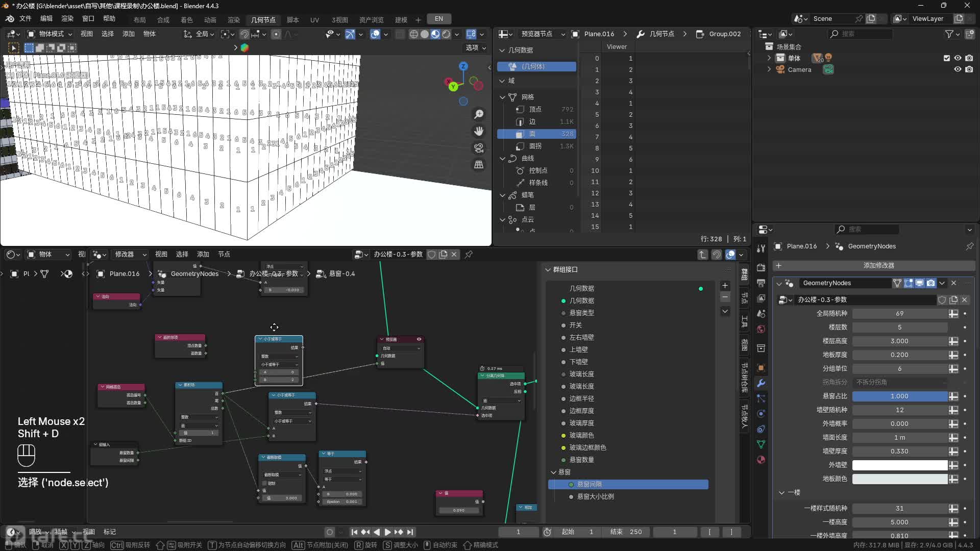
Task: Pin the properties editor context
Action: pos(969,246)
